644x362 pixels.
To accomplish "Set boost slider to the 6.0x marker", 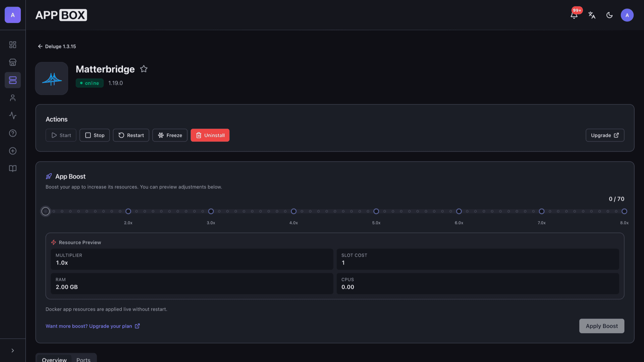I will [x=459, y=211].
